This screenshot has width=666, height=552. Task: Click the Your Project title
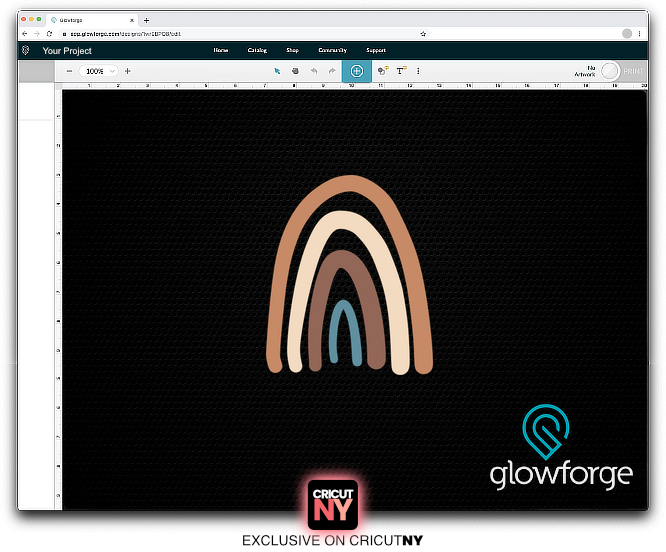67,50
